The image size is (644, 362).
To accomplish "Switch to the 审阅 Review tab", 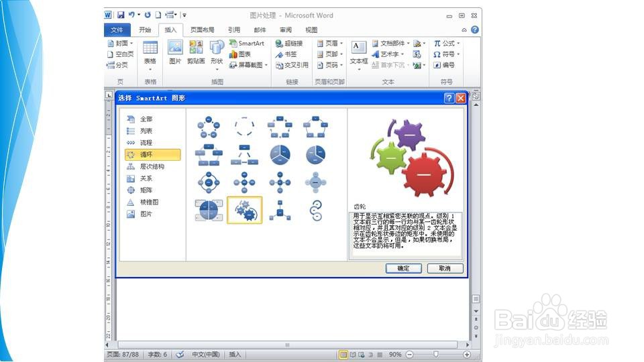I will [x=286, y=29].
